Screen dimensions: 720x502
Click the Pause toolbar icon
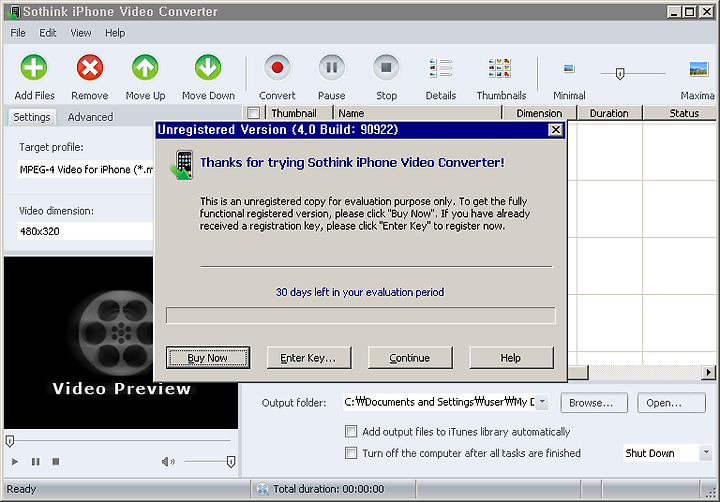tap(332, 68)
